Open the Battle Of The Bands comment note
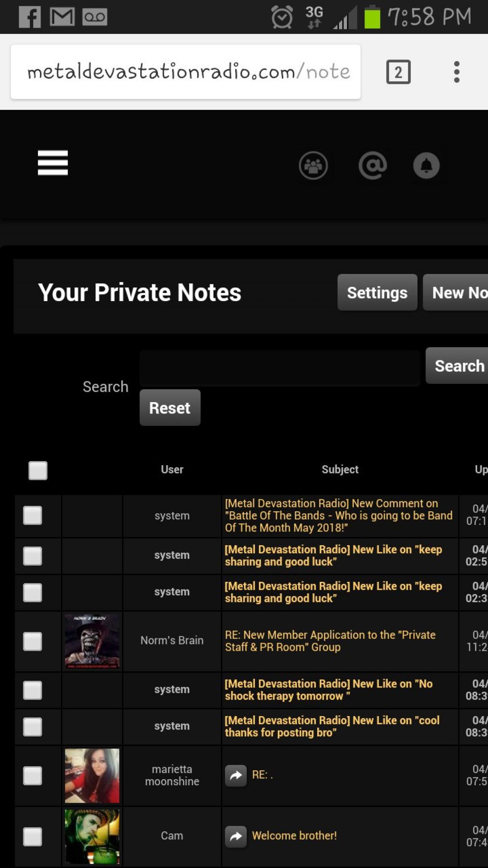The width and height of the screenshot is (488, 868). tap(338, 515)
